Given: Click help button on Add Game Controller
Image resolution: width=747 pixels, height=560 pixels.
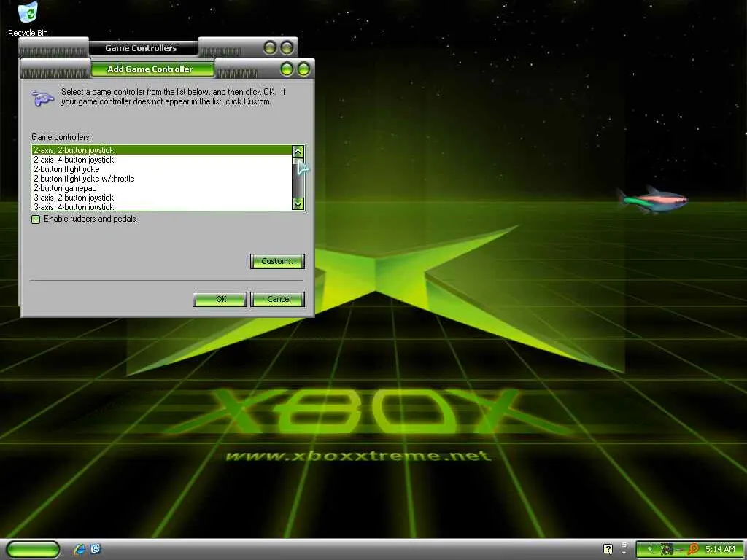Looking at the screenshot, I should [x=287, y=69].
